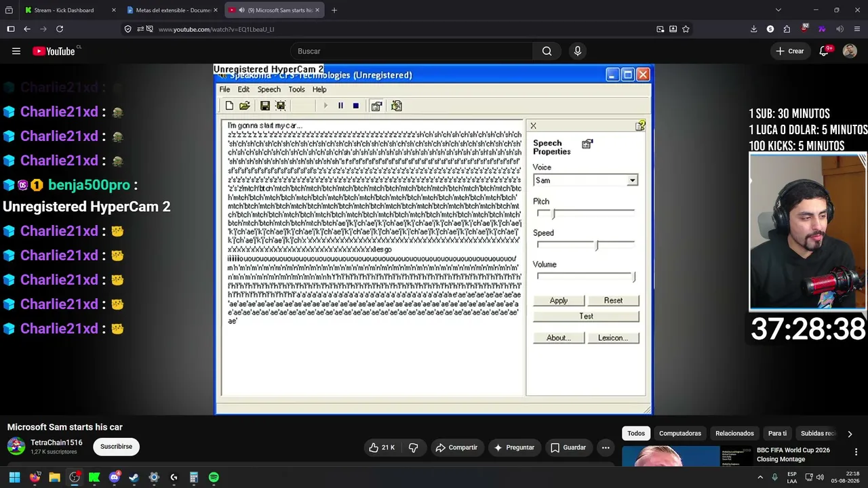The height and width of the screenshot is (488, 868).
Task: Reload the page with the refresh icon
Action: pos(60,29)
